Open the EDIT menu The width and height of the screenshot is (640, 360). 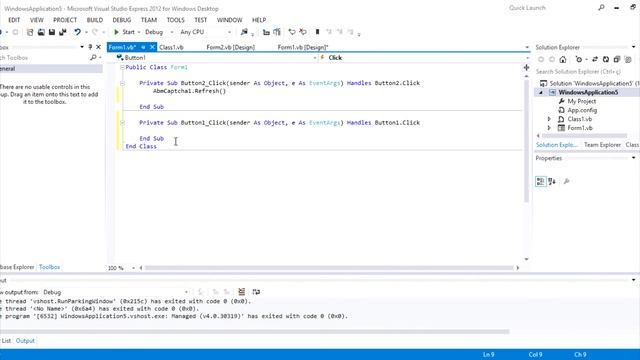[14, 20]
